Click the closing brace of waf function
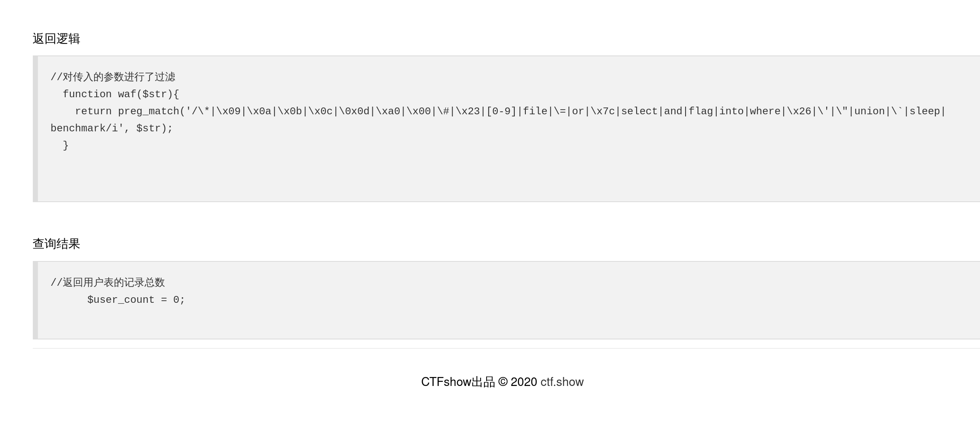The image size is (980, 435). point(66,145)
